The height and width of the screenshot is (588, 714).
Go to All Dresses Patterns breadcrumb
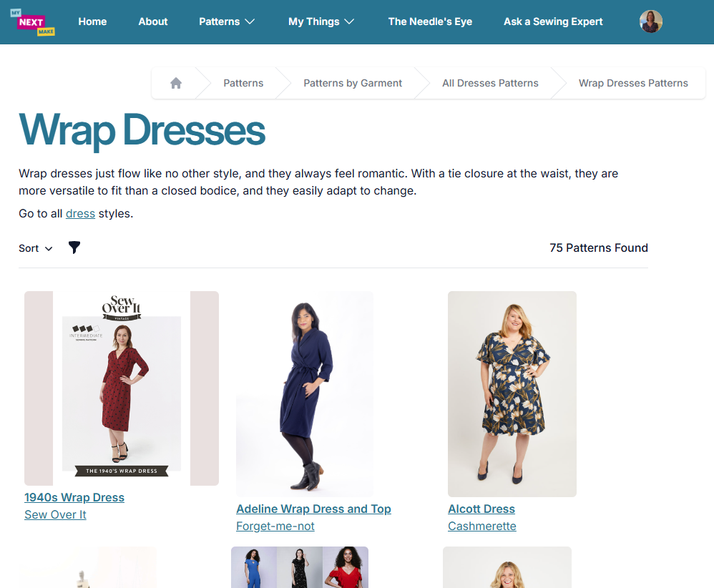490,83
